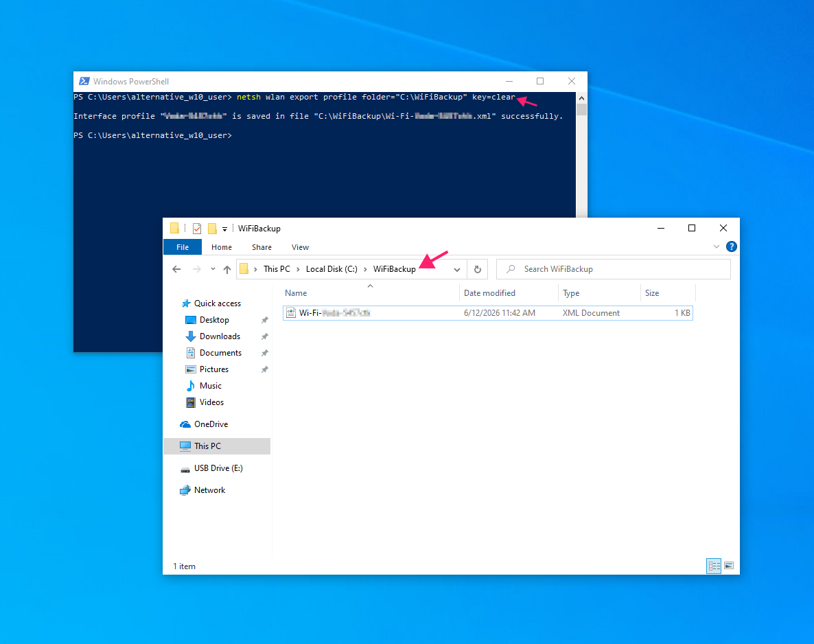Open Music in the navigation pane
Screen dimensions: 814x644
pyautogui.click(x=210, y=386)
